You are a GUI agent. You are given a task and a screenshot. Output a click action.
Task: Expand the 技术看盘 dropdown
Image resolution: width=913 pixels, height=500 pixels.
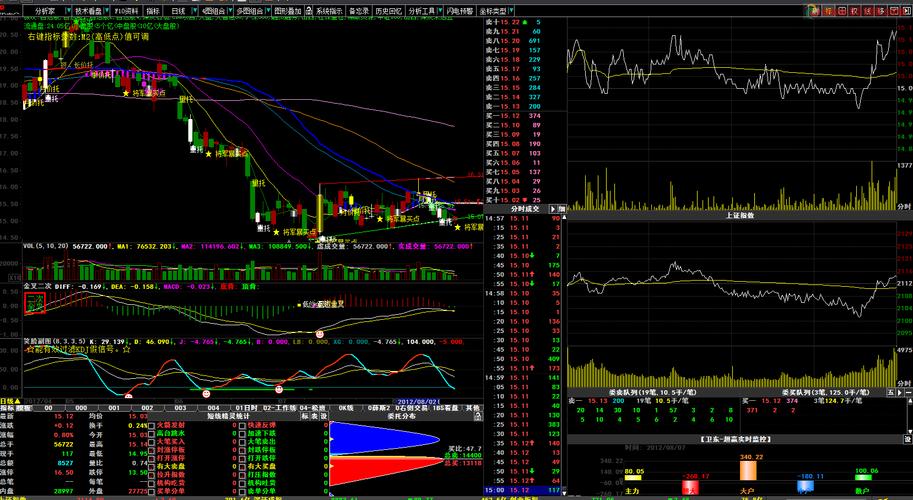click(x=90, y=11)
